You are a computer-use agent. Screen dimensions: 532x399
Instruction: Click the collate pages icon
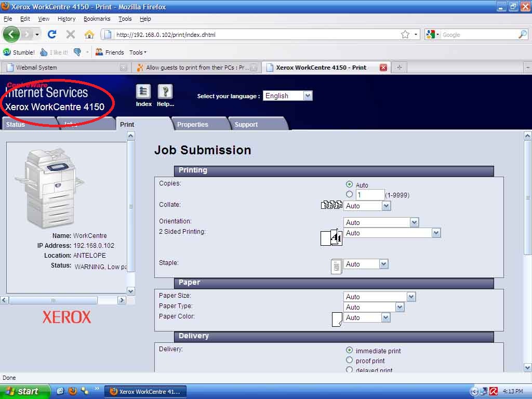point(331,205)
